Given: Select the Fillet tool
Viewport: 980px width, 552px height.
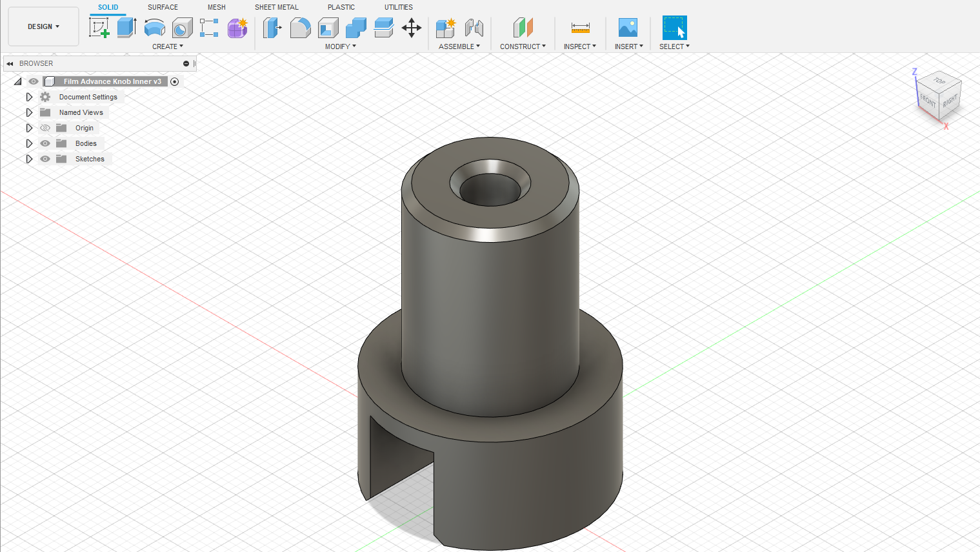Looking at the screenshot, I should (300, 28).
